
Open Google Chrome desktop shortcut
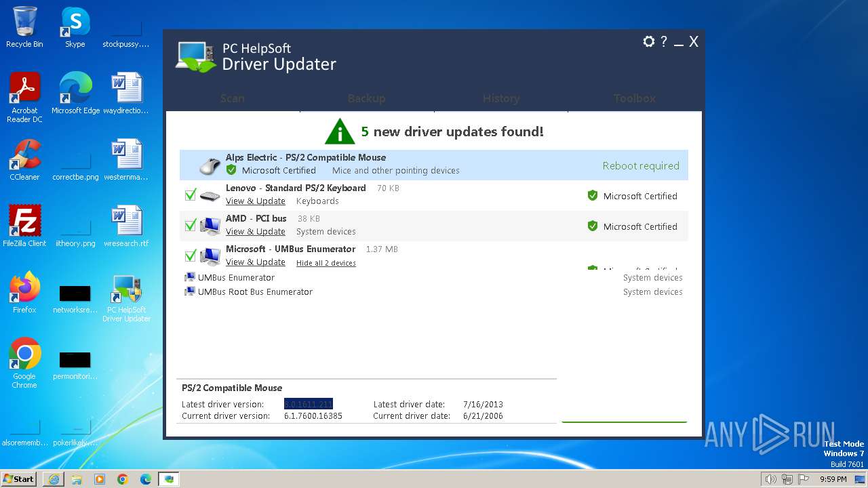[24, 363]
